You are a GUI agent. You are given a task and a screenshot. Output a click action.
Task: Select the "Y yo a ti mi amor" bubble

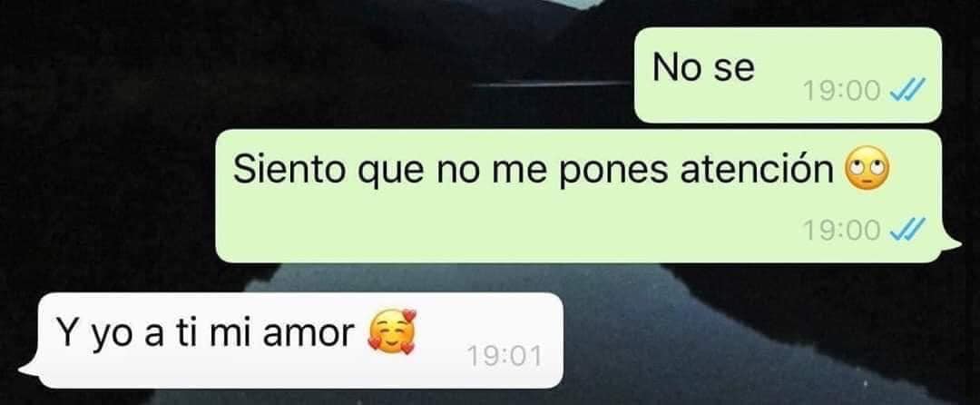pos(300,341)
